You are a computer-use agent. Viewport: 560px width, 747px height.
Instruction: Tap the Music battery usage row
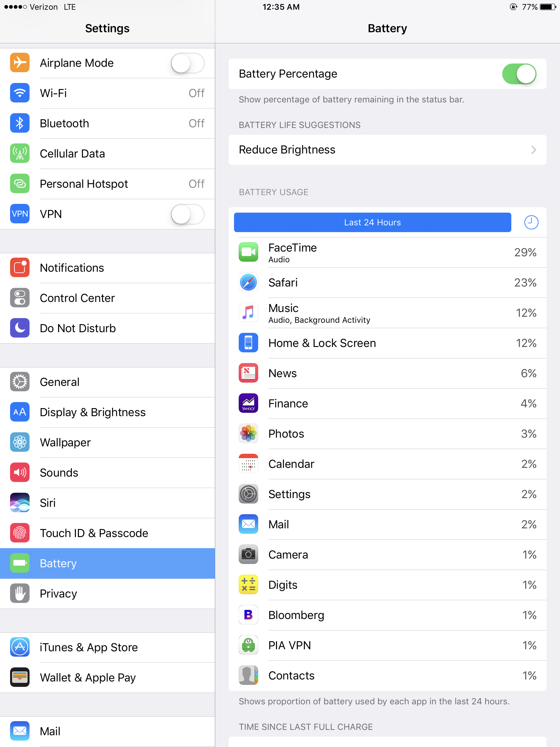pos(387,313)
